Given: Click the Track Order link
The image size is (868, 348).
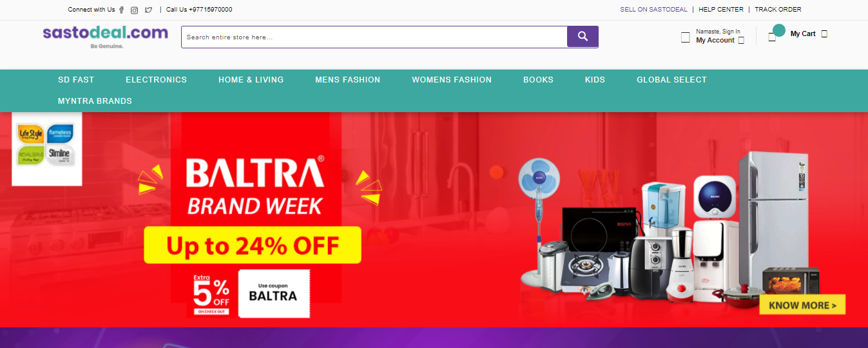Looking at the screenshot, I should click(x=778, y=10).
